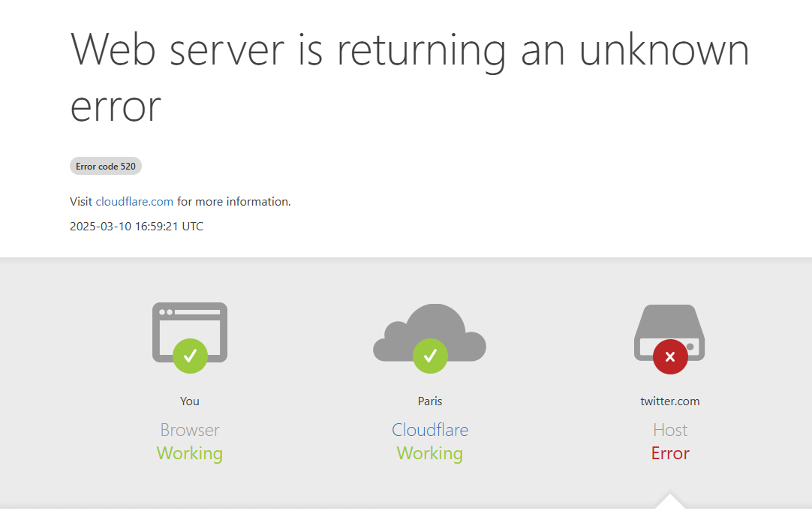Click the blue Cloudflare status link

(x=430, y=430)
